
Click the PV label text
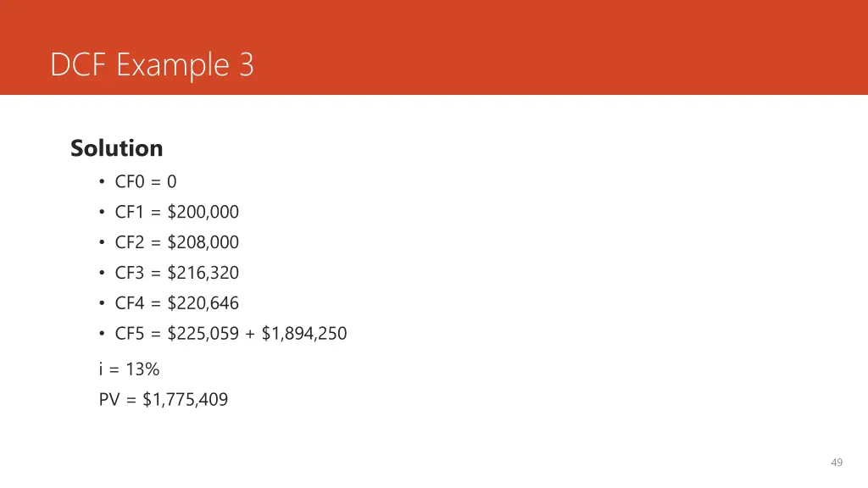109,400
